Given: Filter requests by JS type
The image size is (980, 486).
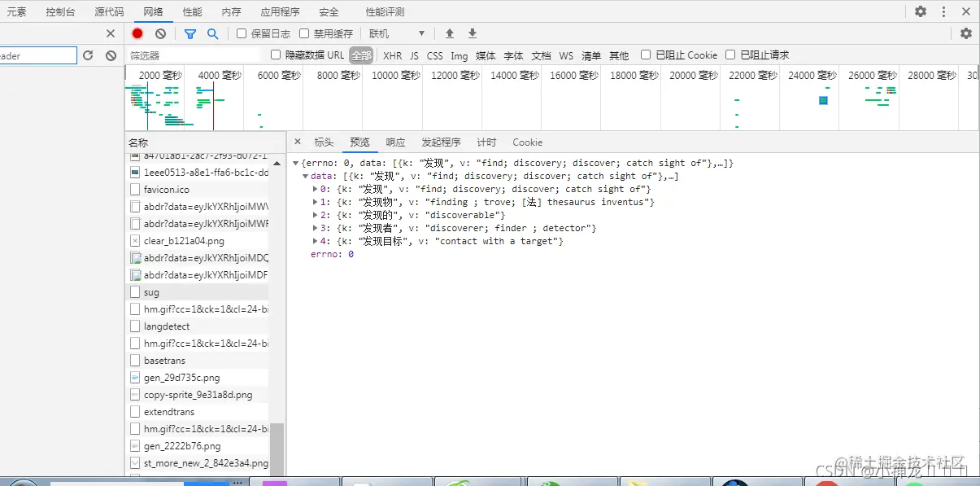Looking at the screenshot, I should pos(414,55).
